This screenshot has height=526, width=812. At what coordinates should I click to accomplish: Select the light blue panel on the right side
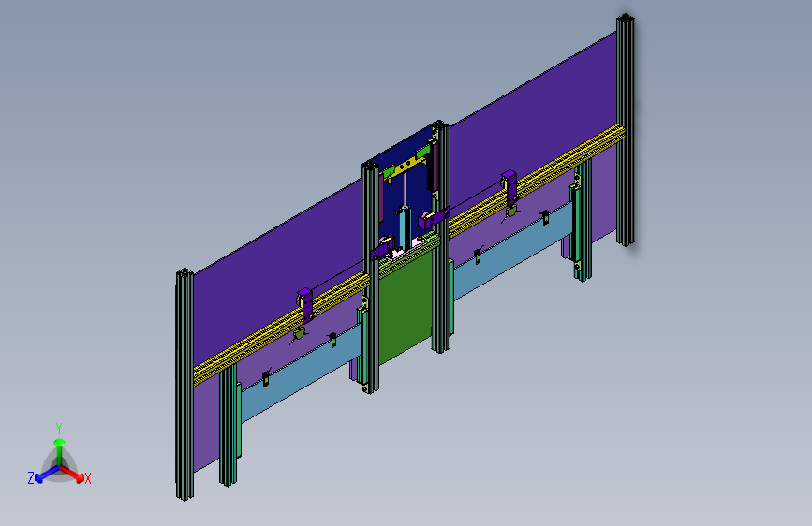coord(512,250)
